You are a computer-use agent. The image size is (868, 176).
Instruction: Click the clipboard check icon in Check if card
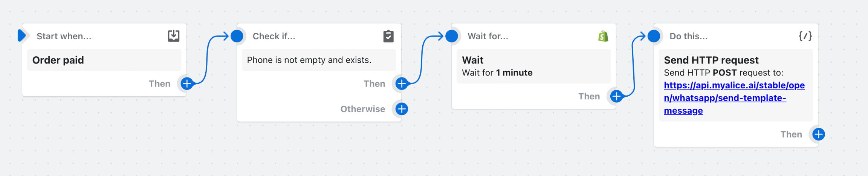(x=388, y=36)
